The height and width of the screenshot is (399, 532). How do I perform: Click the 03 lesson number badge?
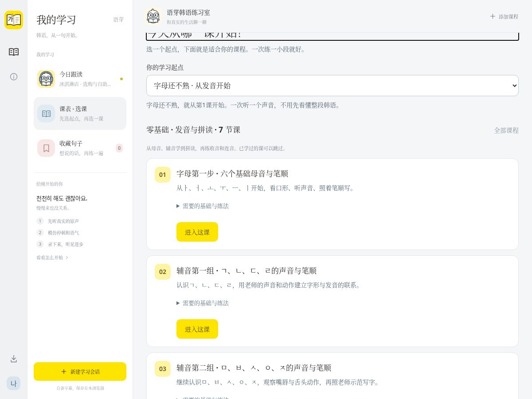(163, 369)
